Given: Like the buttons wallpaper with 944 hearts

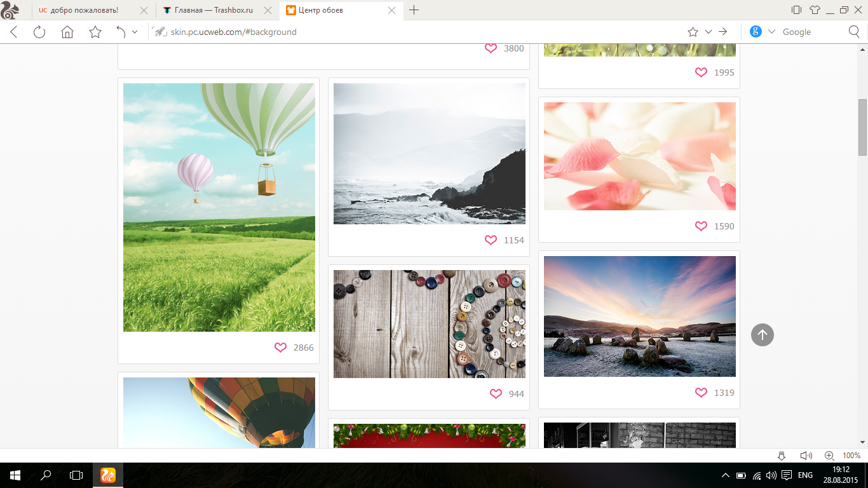Looking at the screenshot, I should coord(496,394).
